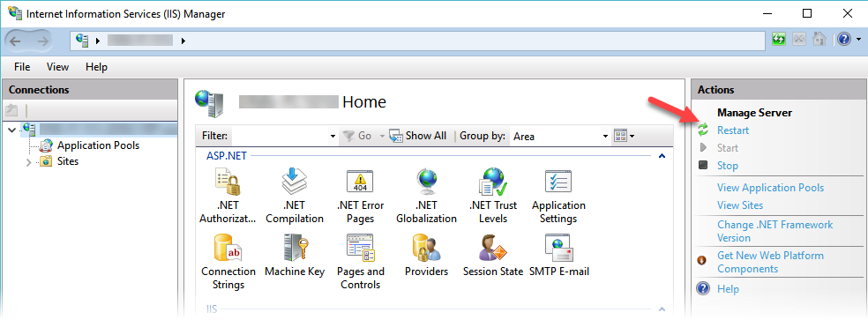Screen dimensions: 868x320
Task: Open Session State settings
Action: click(x=493, y=256)
